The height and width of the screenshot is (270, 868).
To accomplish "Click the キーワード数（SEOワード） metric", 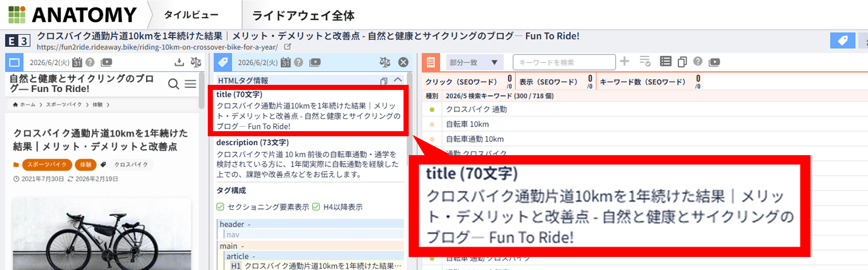I will pyautogui.click(x=650, y=81).
